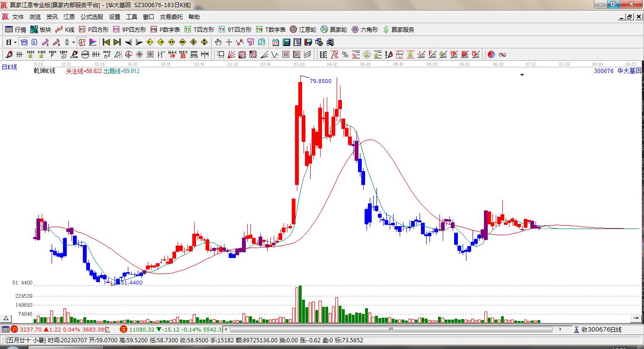Viewport: 644px width, 349px height.
Task: Restore the inner chart child window
Action: click(x=629, y=17)
